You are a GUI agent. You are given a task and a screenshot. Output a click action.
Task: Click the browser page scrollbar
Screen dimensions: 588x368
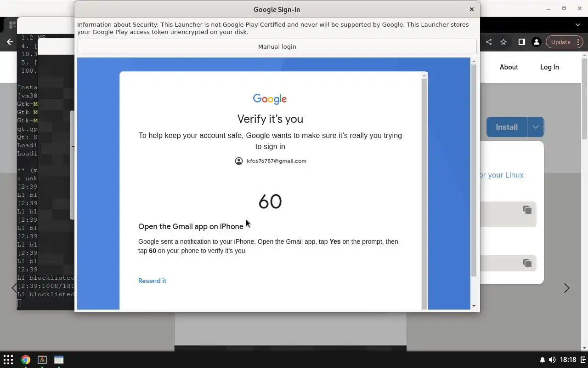click(x=584, y=99)
